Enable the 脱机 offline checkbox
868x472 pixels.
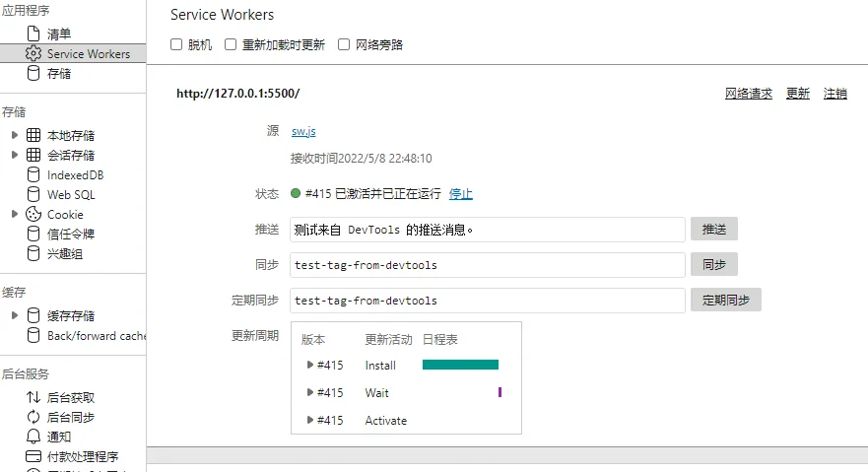pos(176,44)
